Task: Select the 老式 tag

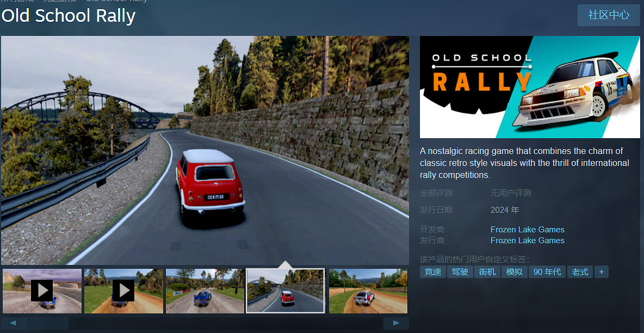Action: [x=580, y=272]
